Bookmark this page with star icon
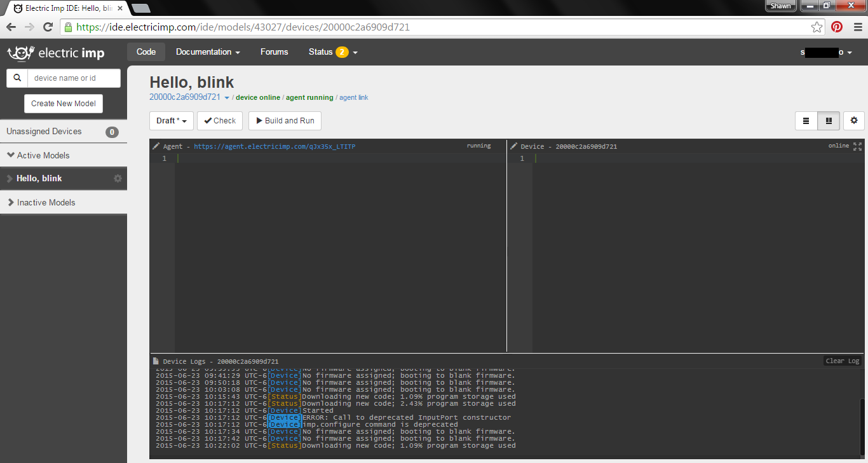Screen dimensions: 868x463 coord(817,27)
